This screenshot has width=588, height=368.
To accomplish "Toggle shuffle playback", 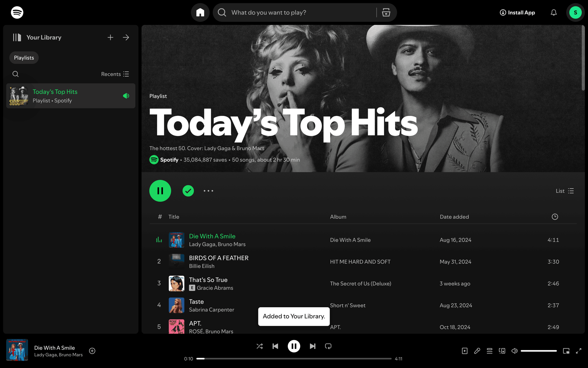I will click(x=260, y=346).
